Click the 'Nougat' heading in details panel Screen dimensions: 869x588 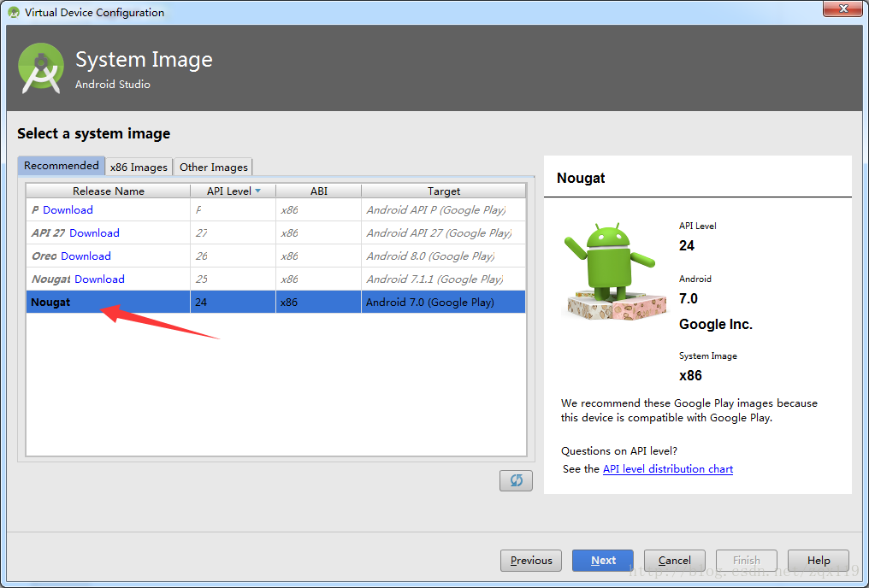click(x=581, y=179)
